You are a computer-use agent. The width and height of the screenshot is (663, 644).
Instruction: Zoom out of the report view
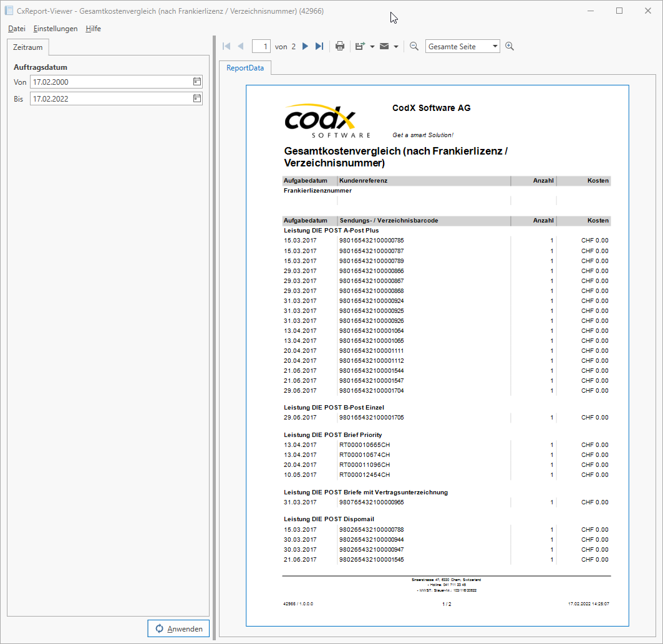[413, 46]
